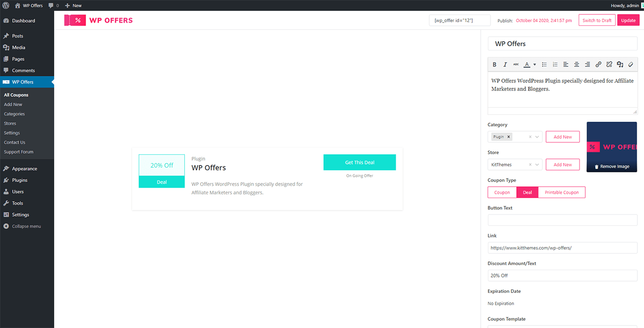Click the clear formatting eraser icon
Screen dimensions: 644x328
click(x=630, y=64)
